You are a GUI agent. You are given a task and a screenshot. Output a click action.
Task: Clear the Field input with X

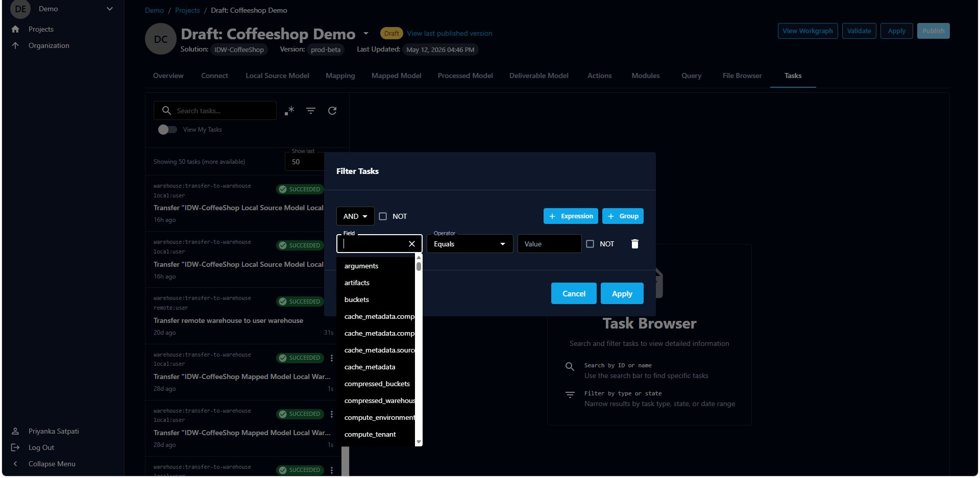coord(412,244)
